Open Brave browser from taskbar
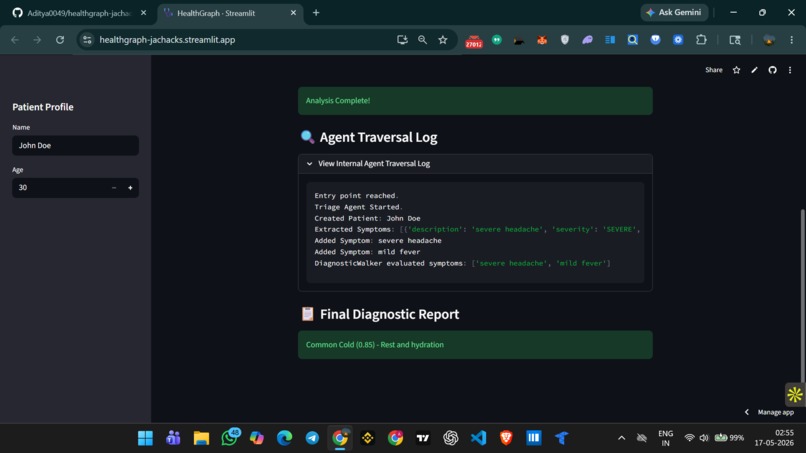Screen dimensions: 806x453 pos(506,438)
